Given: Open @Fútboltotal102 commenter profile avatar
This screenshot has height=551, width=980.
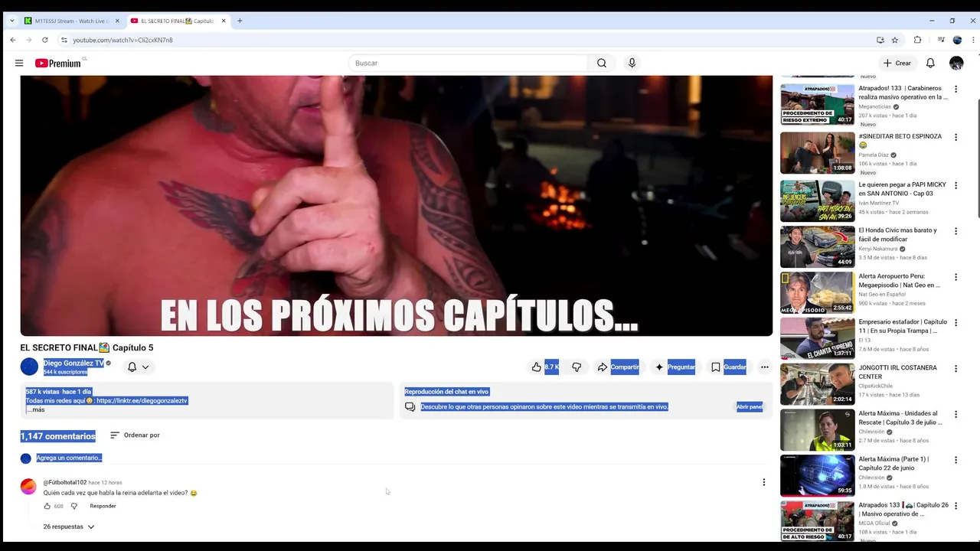Looking at the screenshot, I should pos(28,487).
